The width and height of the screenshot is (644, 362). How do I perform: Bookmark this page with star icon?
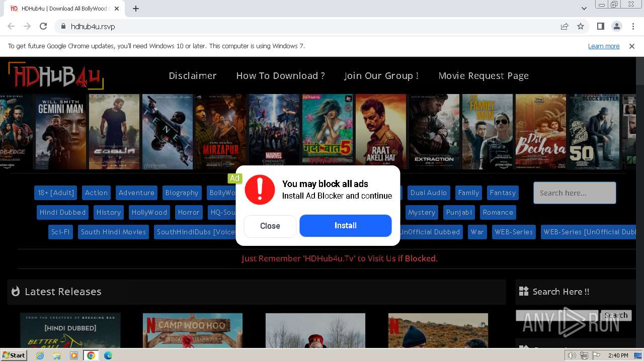pyautogui.click(x=581, y=26)
